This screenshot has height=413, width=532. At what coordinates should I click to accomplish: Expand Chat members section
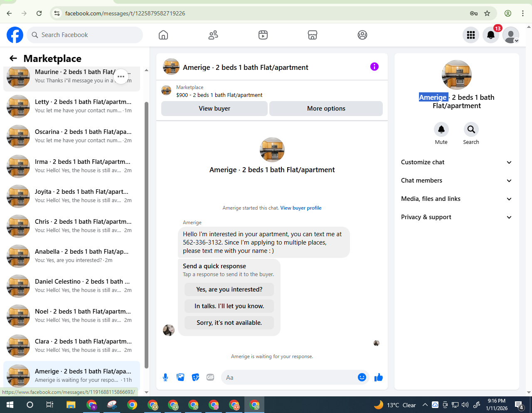(457, 181)
